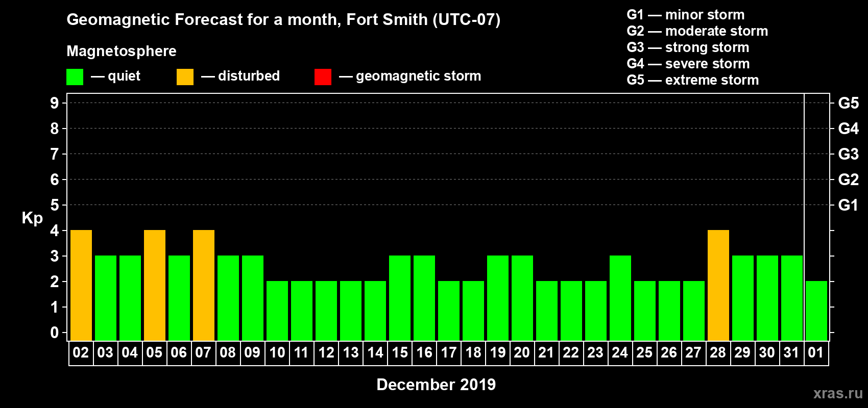Click the green bar for day 24
The height and width of the screenshot is (408, 868).
(x=620, y=298)
